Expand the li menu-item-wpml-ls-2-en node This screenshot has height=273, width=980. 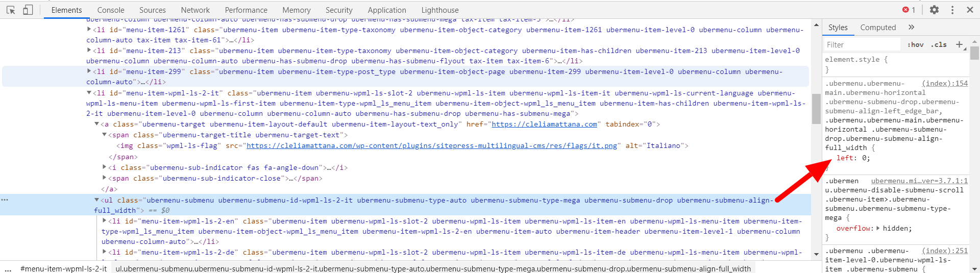[x=105, y=220]
